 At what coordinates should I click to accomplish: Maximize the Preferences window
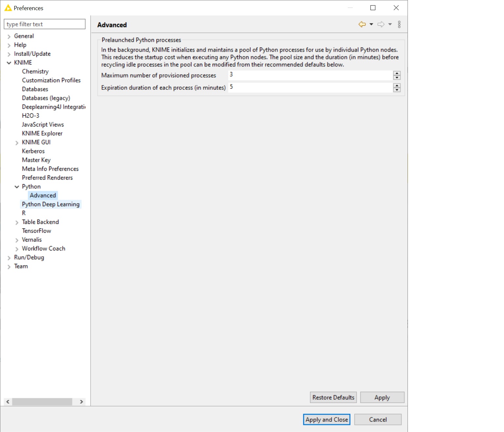click(373, 8)
